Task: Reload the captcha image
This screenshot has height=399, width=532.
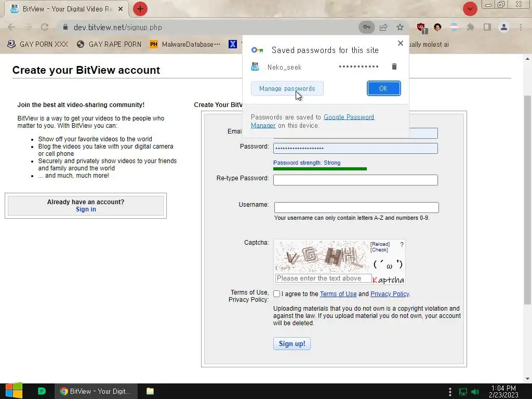Action: point(380,244)
